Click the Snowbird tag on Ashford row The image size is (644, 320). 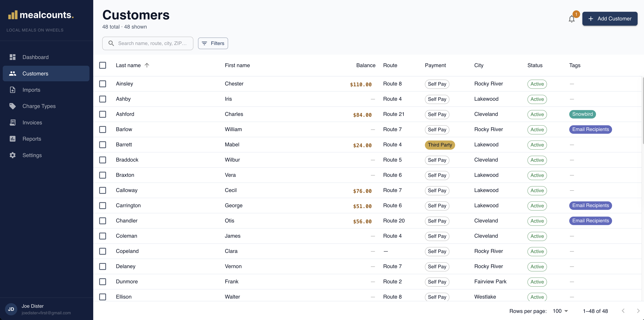(582, 114)
